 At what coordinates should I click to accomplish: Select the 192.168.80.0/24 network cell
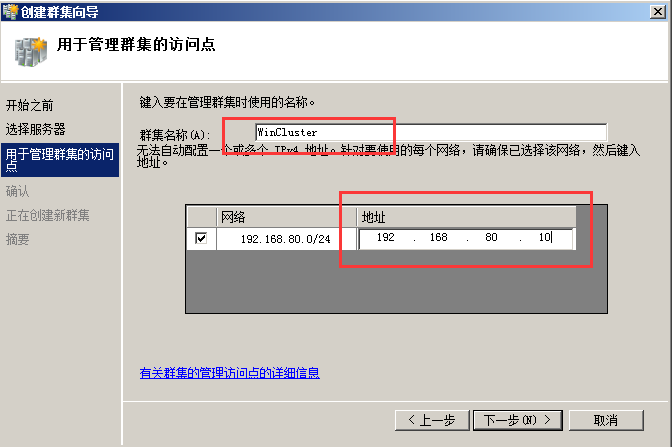[286, 239]
